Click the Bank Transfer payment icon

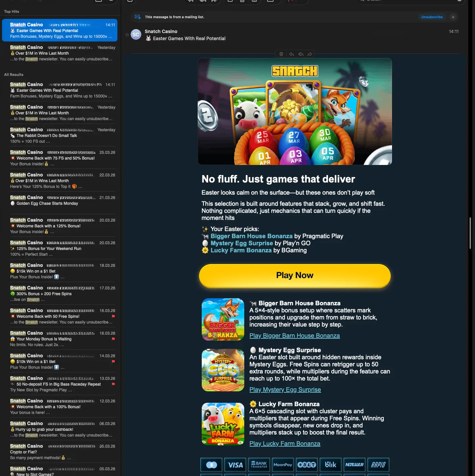point(259,465)
